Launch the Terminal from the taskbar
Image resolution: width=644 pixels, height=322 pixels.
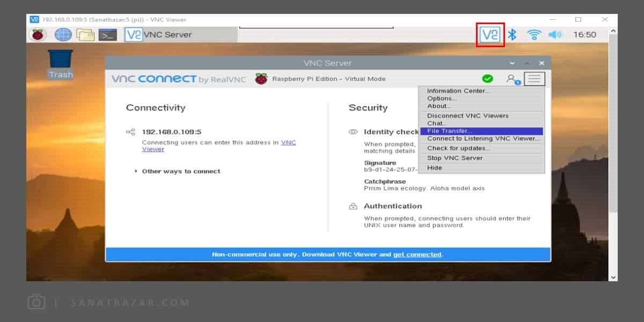click(x=108, y=35)
